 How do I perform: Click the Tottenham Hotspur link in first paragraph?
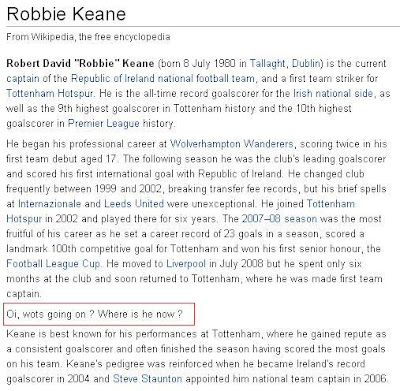click(49, 93)
